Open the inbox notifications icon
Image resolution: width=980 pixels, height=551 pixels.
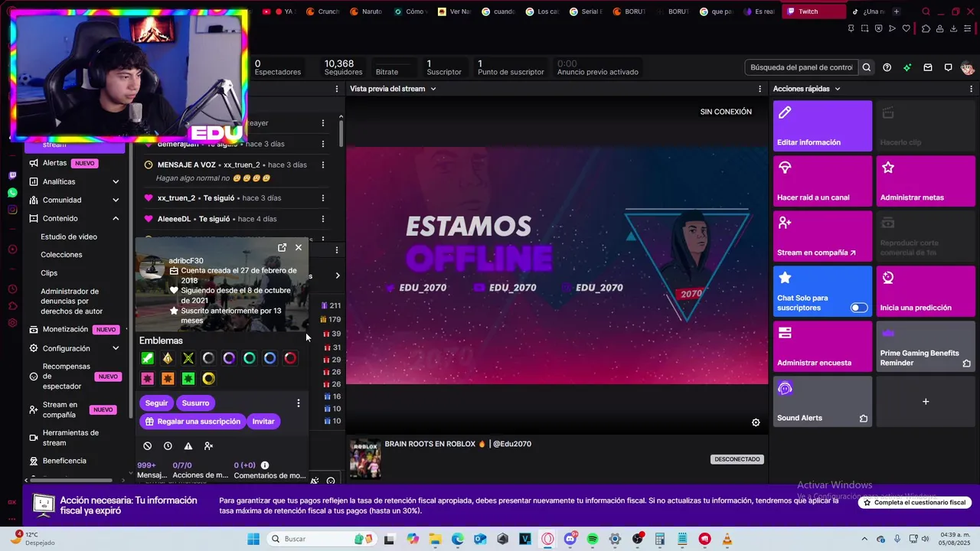(928, 67)
